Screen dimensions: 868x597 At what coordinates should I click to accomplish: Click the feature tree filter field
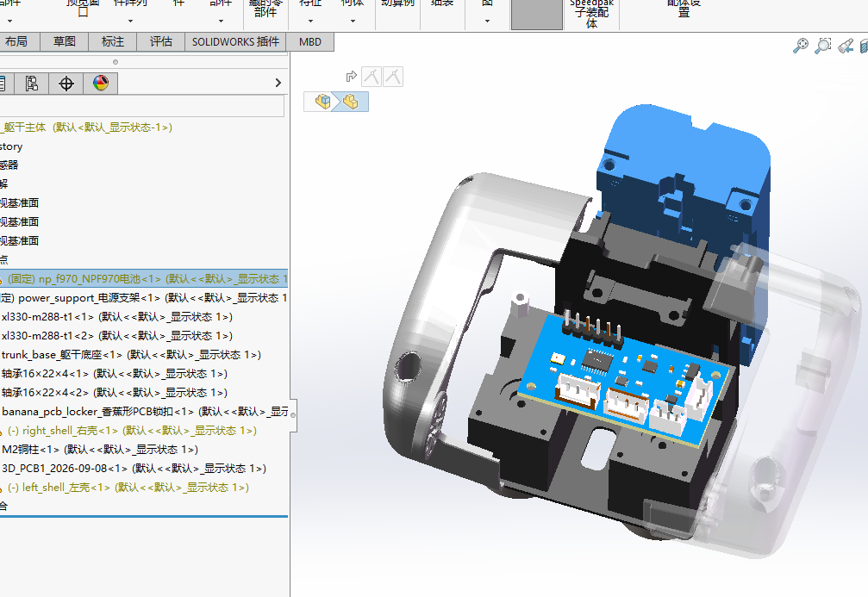click(141, 106)
